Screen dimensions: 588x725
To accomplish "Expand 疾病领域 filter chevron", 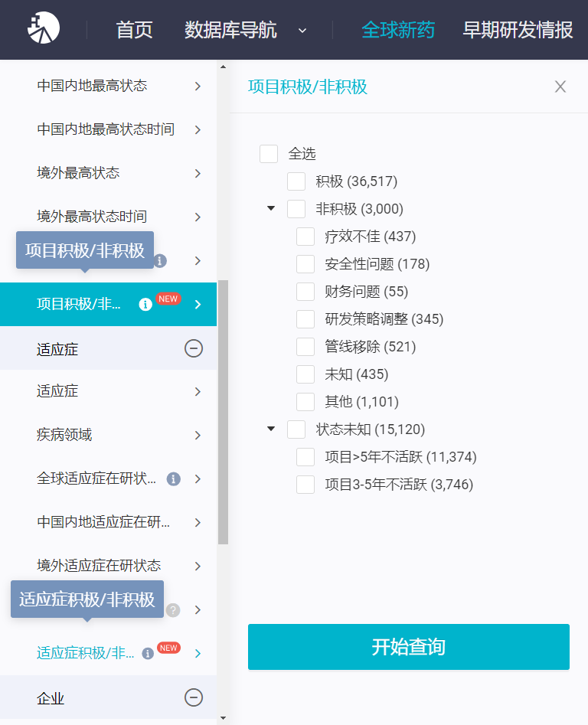I will click(x=198, y=435).
